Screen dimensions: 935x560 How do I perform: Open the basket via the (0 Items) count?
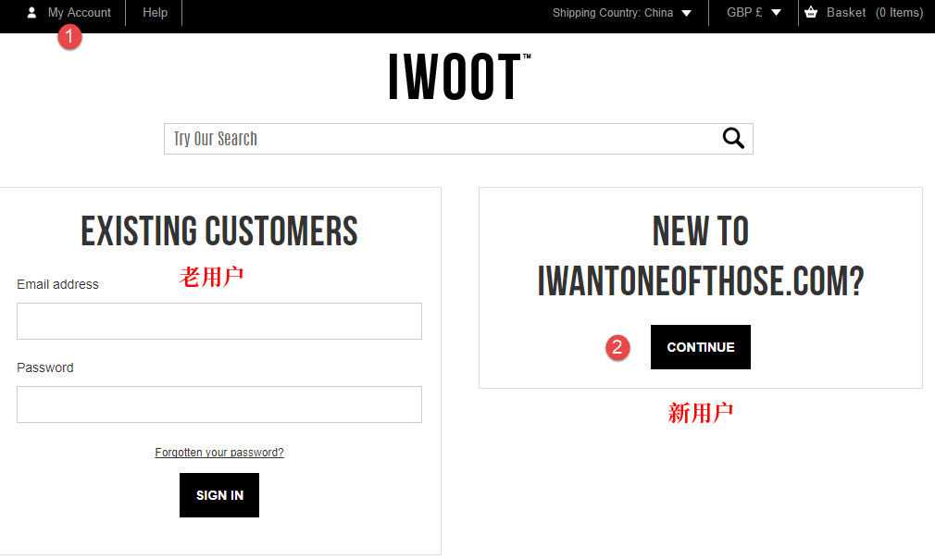(899, 13)
